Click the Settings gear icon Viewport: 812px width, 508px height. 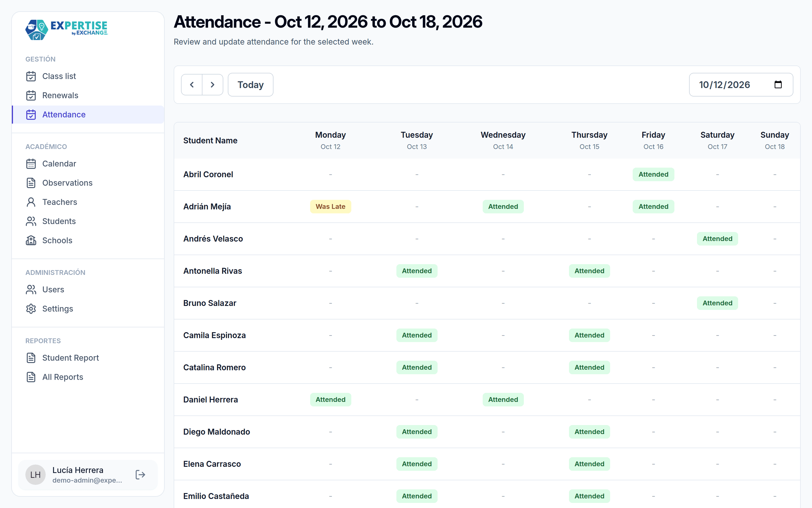31,309
